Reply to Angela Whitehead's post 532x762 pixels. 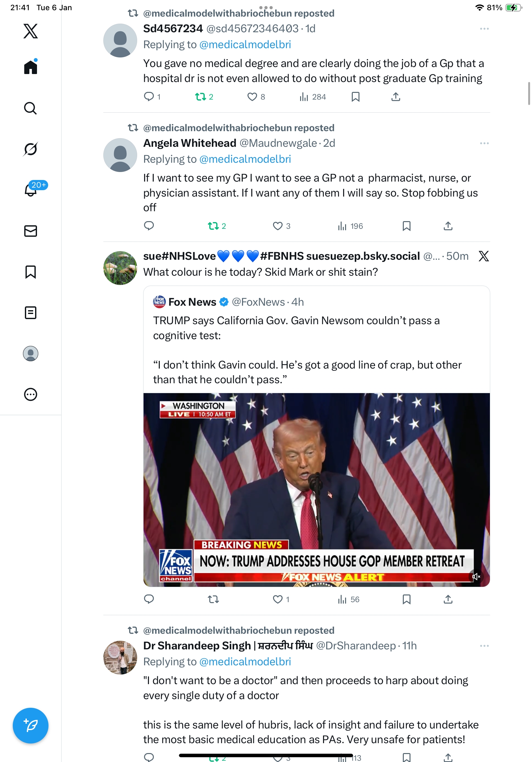149,226
